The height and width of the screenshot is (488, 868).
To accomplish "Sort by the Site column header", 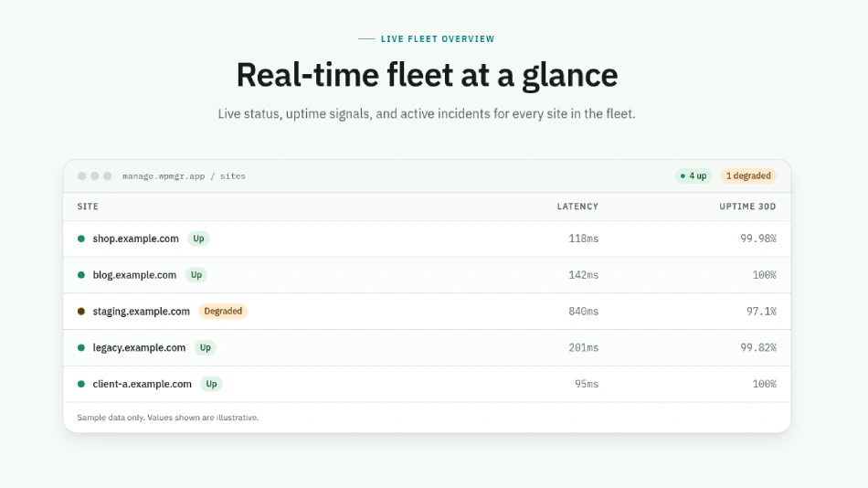I will coord(88,207).
